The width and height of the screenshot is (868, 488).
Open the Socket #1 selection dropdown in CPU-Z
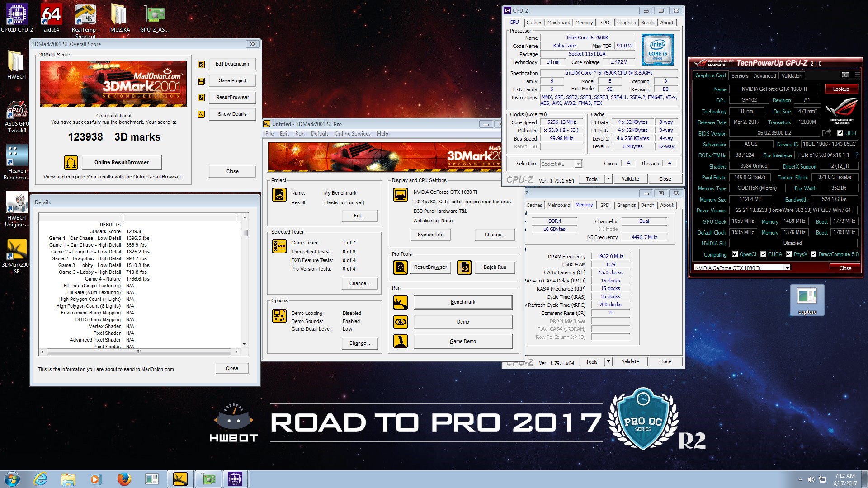(561, 164)
